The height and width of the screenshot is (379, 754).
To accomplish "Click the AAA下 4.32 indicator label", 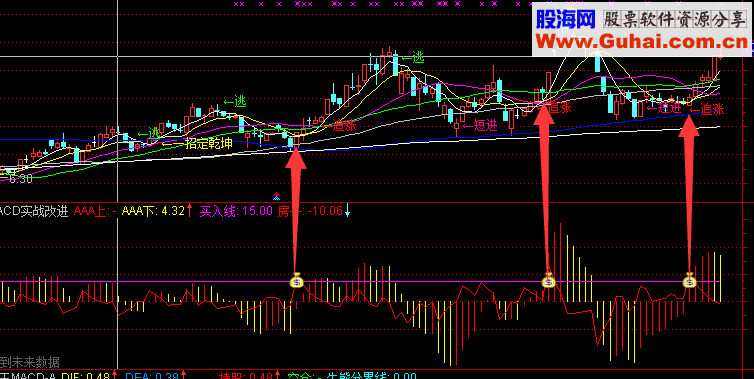I will coord(153,211).
